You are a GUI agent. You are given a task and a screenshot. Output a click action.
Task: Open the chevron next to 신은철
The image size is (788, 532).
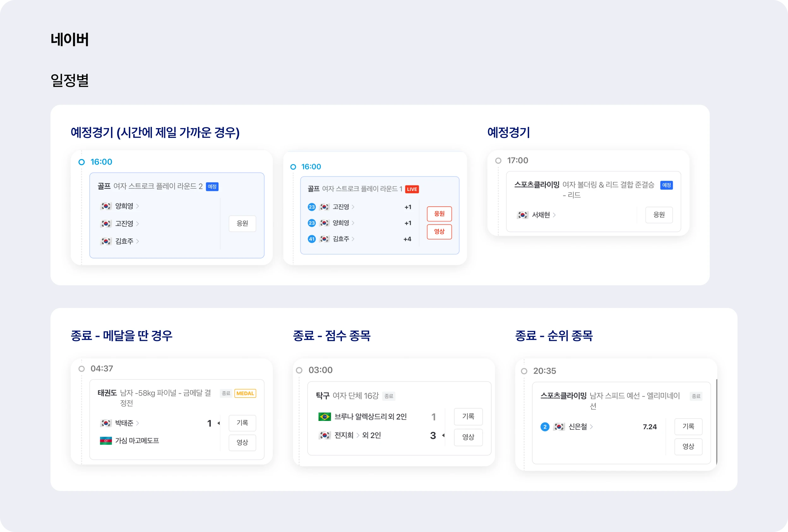[591, 427]
